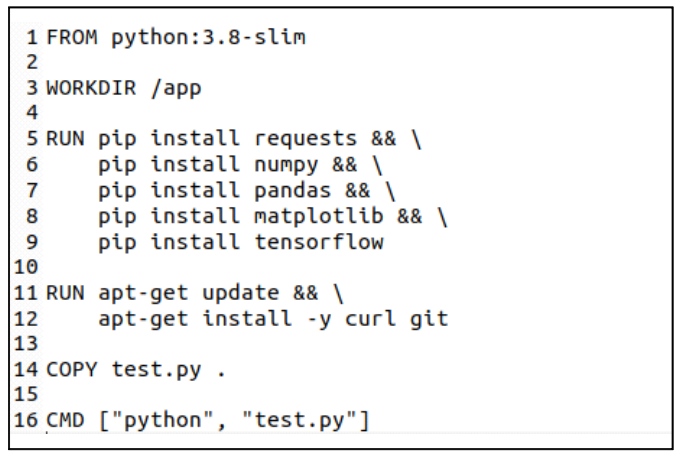Place cursor on python:3.8-slim image name

(208, 38)
